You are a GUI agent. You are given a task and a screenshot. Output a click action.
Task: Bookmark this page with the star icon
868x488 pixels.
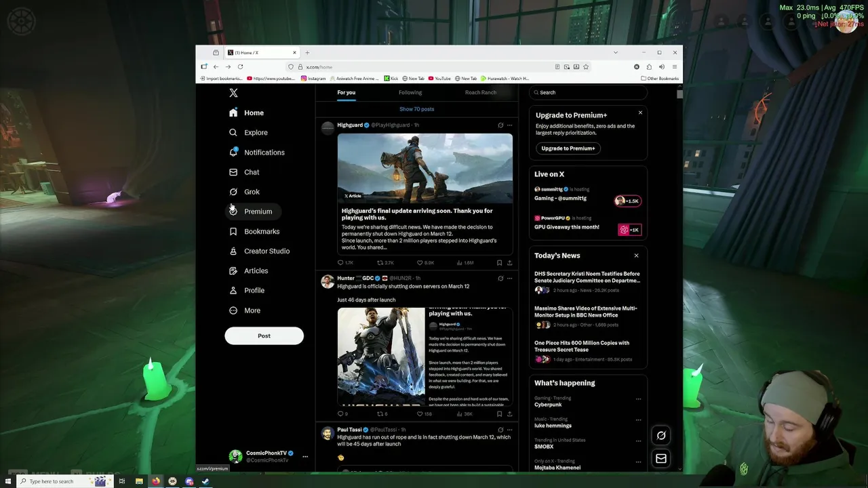pos(586,66)
